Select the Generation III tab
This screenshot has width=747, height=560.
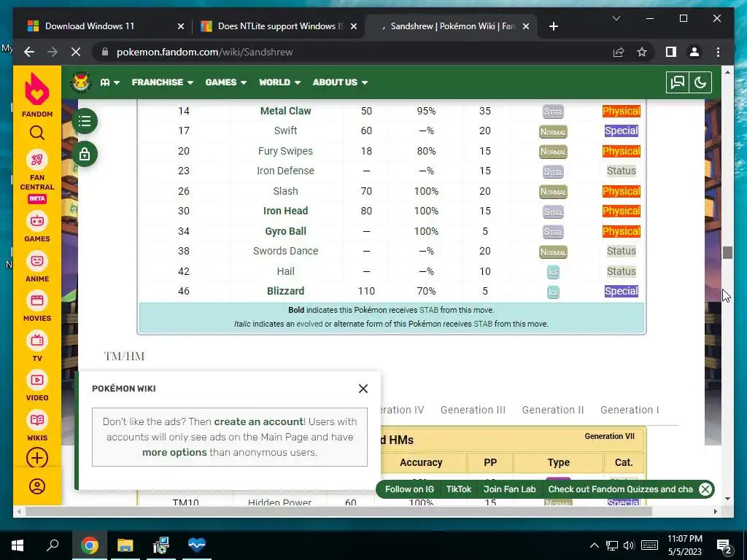[x=473, y=410]
